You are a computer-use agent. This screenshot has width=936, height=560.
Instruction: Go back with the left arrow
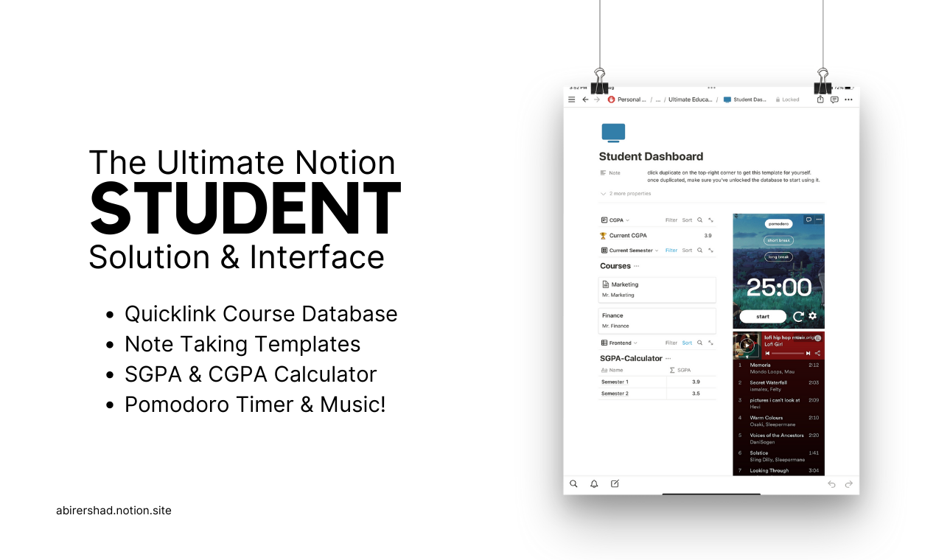585,99
